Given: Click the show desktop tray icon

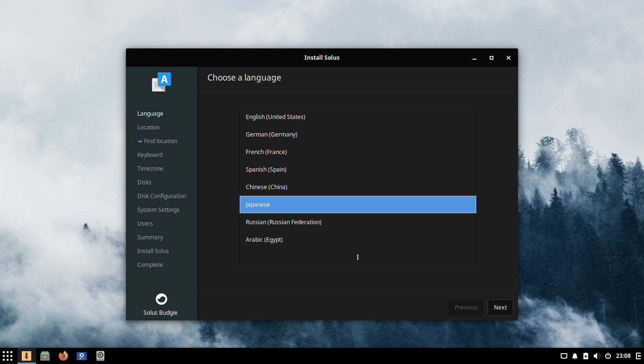Looking at the screenshot, I should point(564,356).
